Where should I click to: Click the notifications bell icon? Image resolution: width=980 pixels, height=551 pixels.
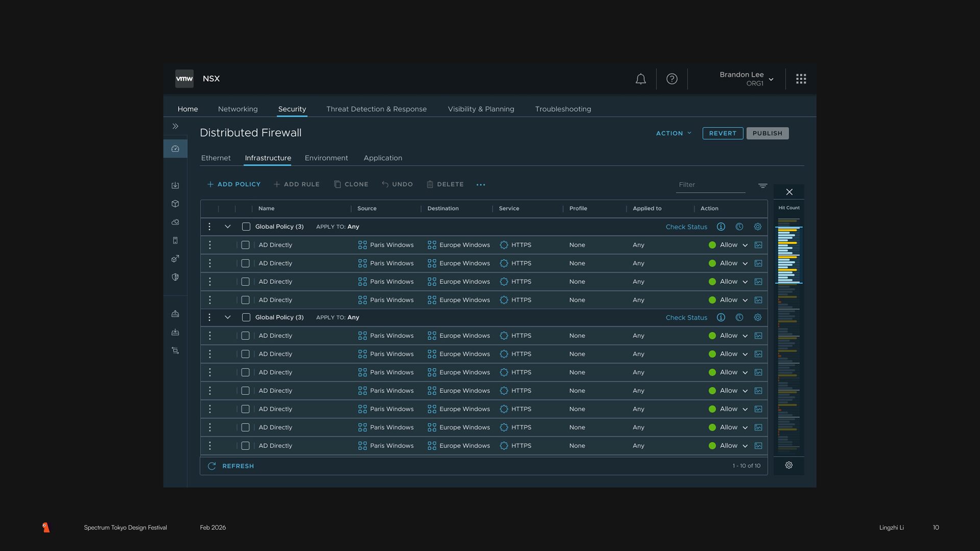point(641,79)
